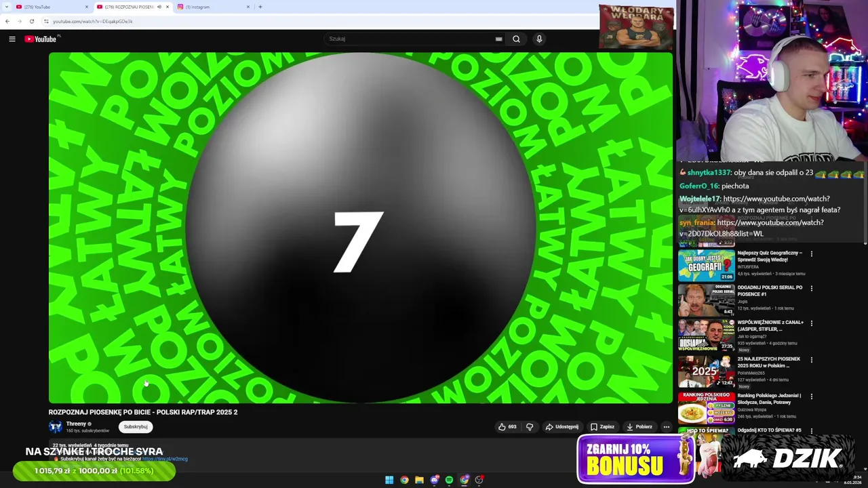Open ODGADNIJ POLSKI SERIAL PO PIOSENCE thumbnail

tap(706, 300)
